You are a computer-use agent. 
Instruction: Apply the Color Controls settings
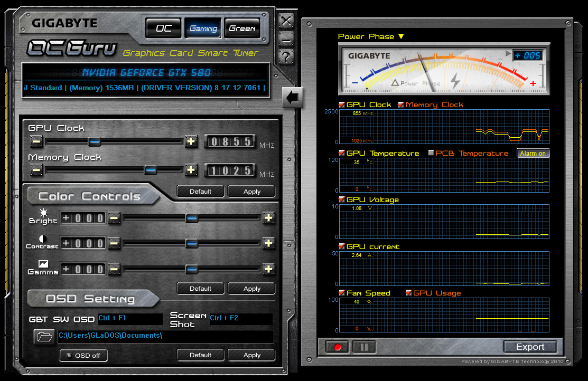251,289
